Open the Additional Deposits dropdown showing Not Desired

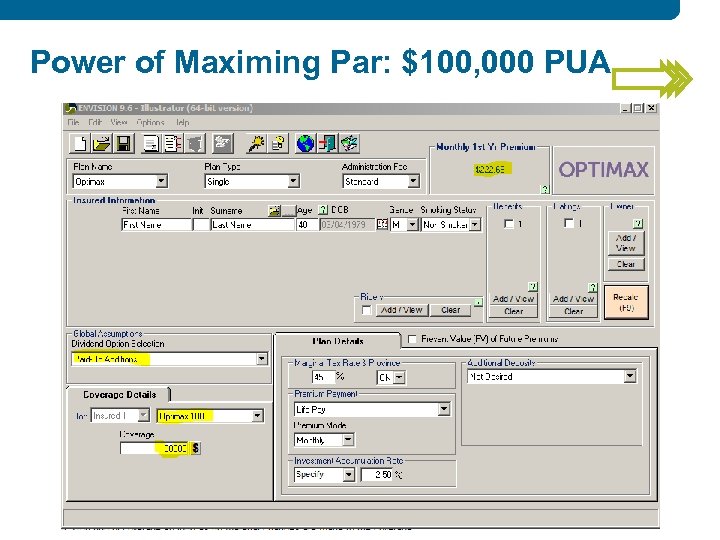tap(630, 377)
